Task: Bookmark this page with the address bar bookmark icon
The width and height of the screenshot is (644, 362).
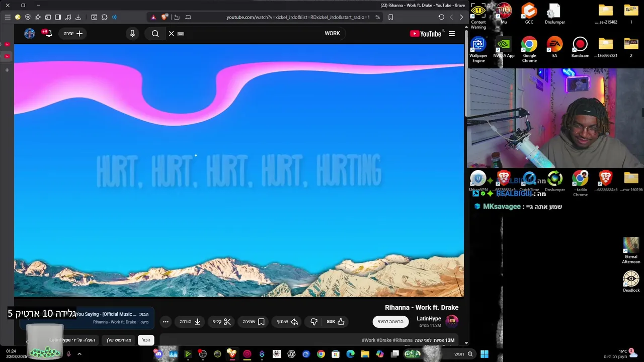Action: 390,17
